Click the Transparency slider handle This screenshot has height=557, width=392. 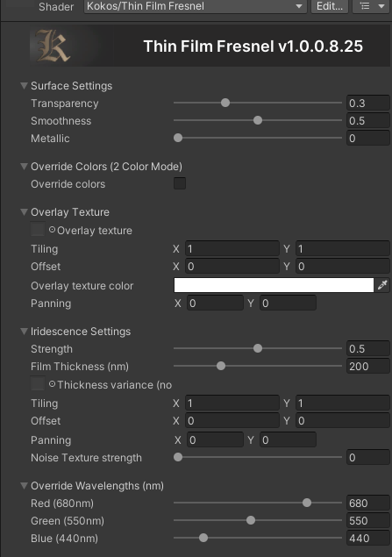pyautogui.click(x=225, y=103)
